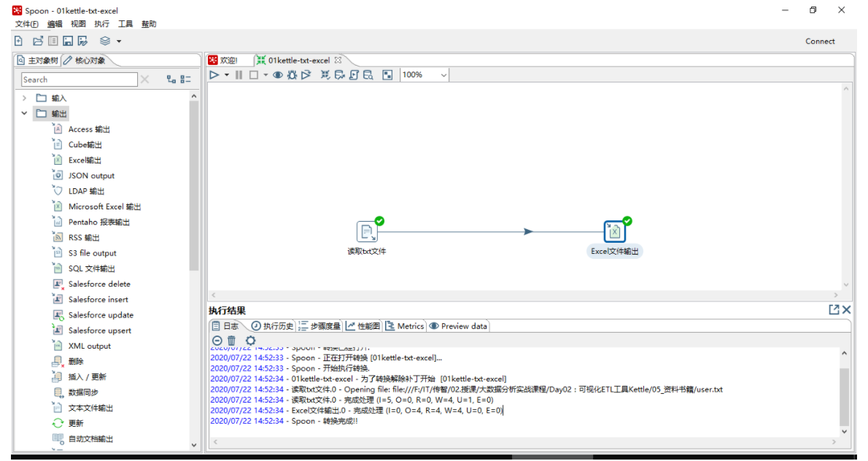
Task: Click the Search input field
Action: (80, 80)
